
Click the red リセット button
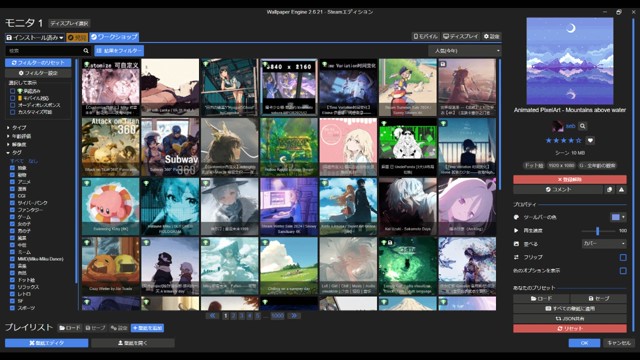pos(570,329)
